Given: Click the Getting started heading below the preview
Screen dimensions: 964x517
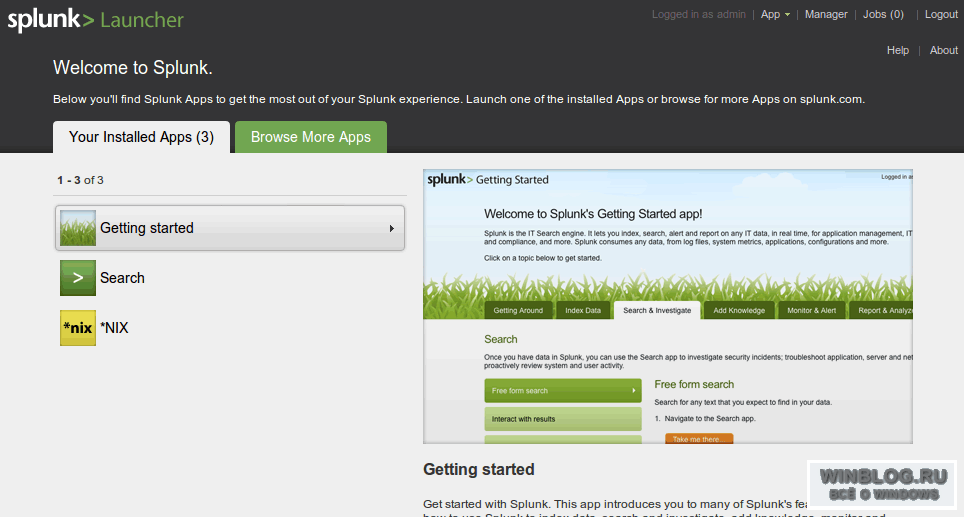Looking at the screenshot, I should click(x=478, y=470).
